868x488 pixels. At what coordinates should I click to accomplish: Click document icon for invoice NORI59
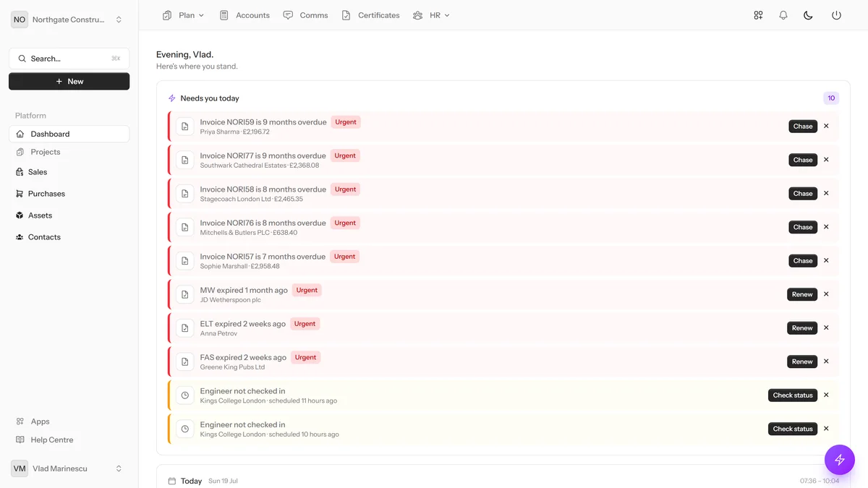coord(185,127)
